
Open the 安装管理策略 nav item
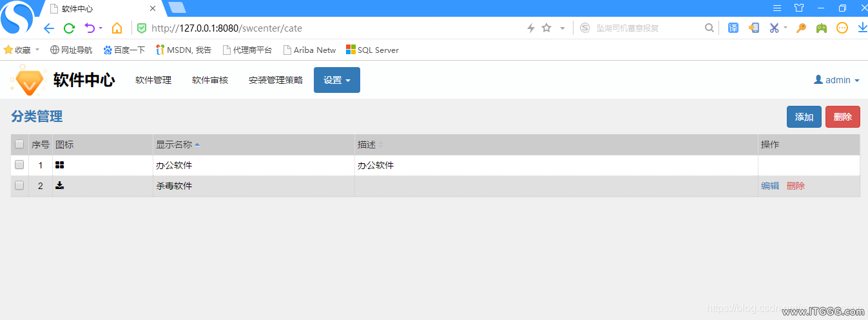click(x=276, y=80)
